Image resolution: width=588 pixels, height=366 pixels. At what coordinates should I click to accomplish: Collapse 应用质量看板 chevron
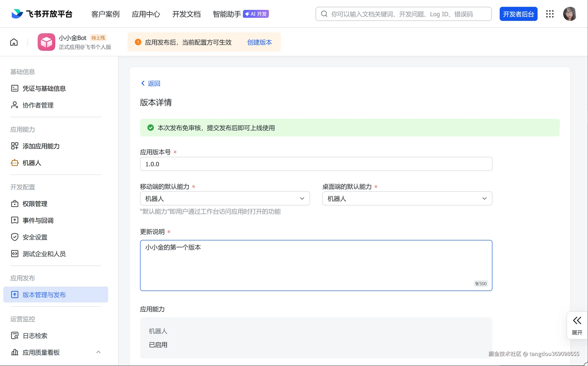pos(98,352)
